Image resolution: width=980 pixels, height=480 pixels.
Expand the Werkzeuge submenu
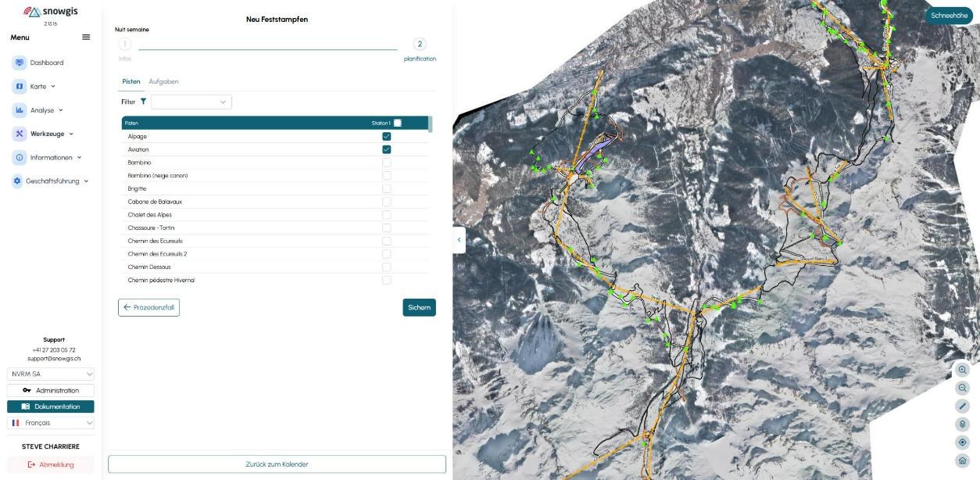[71, 134]
